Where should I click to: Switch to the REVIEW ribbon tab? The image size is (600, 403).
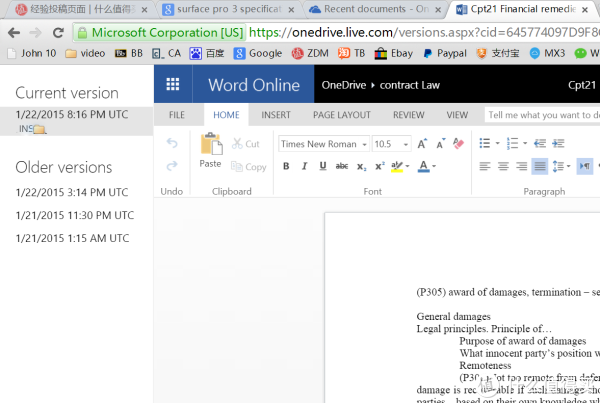tap(409, 115)
